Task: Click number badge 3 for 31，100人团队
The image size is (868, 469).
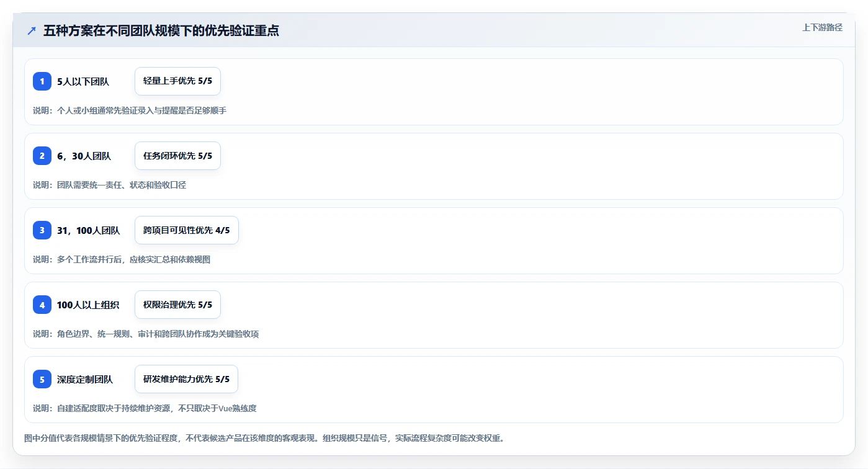Action: (x=42, y=230)
